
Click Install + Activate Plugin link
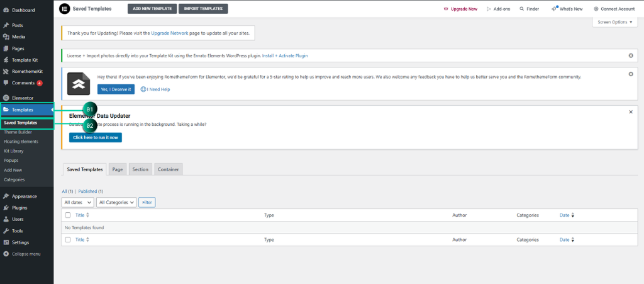tap(285, 55)
